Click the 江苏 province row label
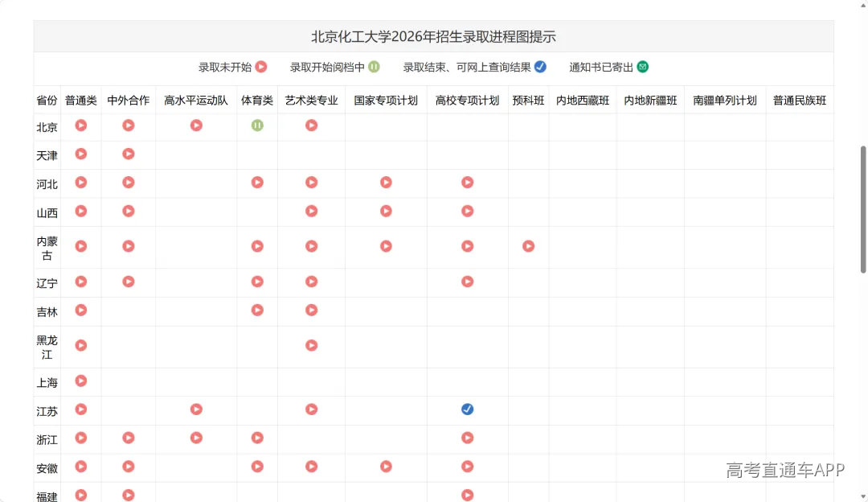 (47, 412)
